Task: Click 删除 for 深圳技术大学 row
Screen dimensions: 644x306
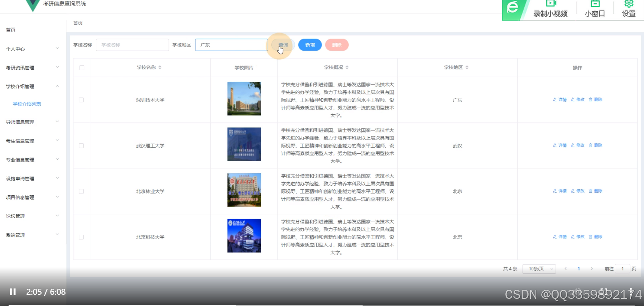Action: point(595,100)
